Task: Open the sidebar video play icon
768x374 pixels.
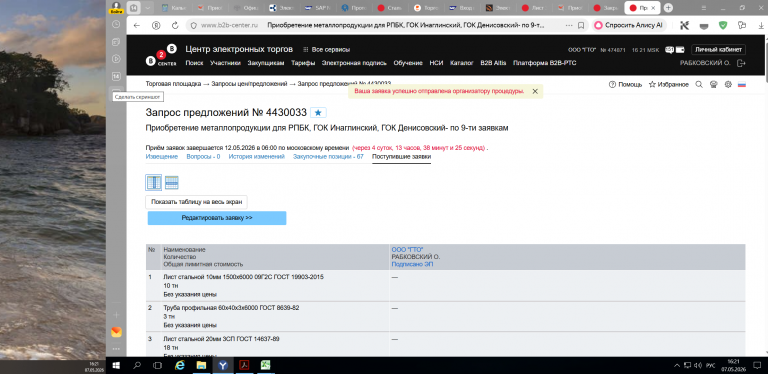Action: coord(116,59)
